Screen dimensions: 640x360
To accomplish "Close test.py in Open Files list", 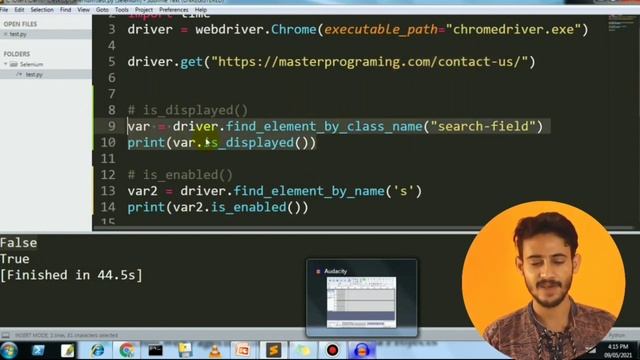I will tap(5, 34).
